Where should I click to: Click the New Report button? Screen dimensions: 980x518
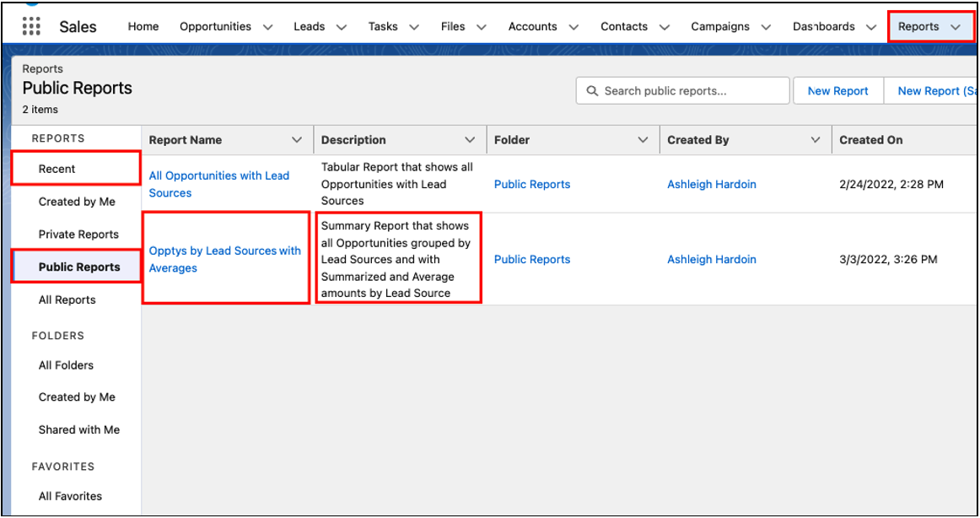[838, 90]
